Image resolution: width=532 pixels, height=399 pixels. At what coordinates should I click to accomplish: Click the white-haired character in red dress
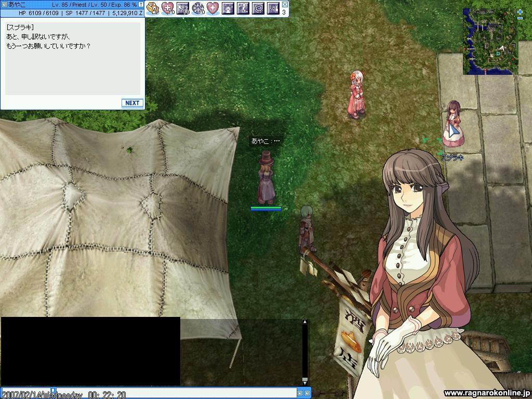point(356,95)
